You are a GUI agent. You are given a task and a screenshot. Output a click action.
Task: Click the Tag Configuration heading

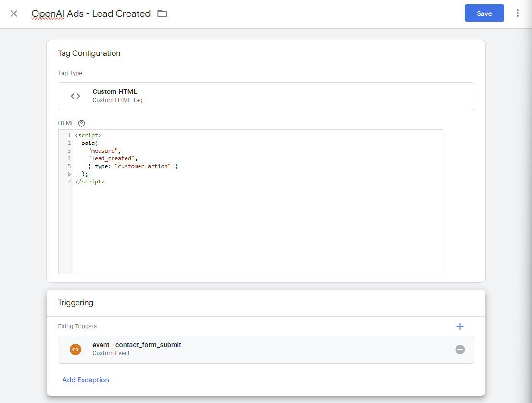pos(89,53)
